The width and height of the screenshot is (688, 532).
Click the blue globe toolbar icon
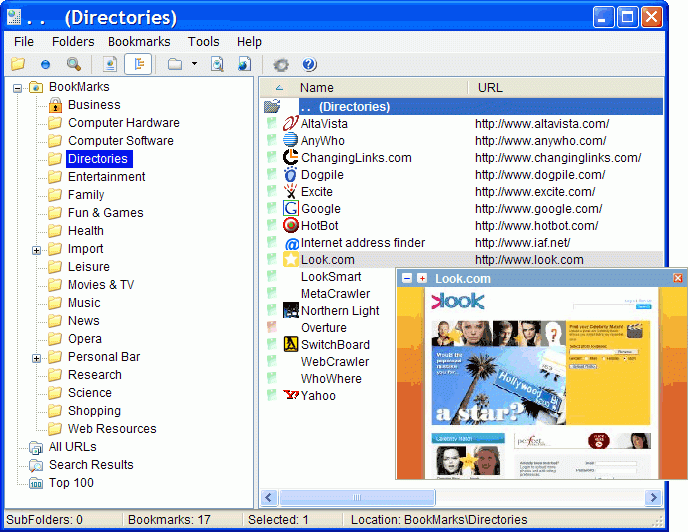pos(45,65)
